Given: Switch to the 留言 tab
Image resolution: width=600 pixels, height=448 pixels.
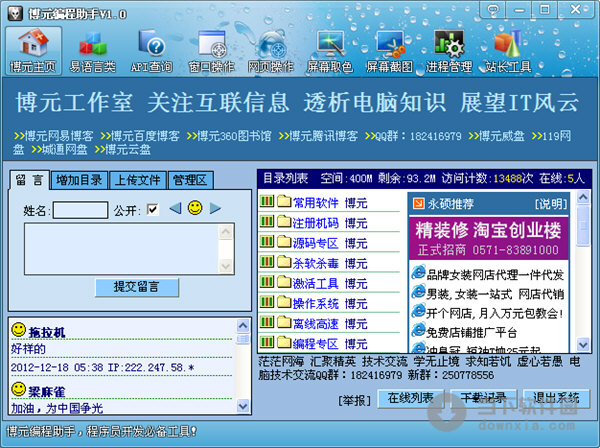Looking at the screenshot, I should (x=29, y=180).
